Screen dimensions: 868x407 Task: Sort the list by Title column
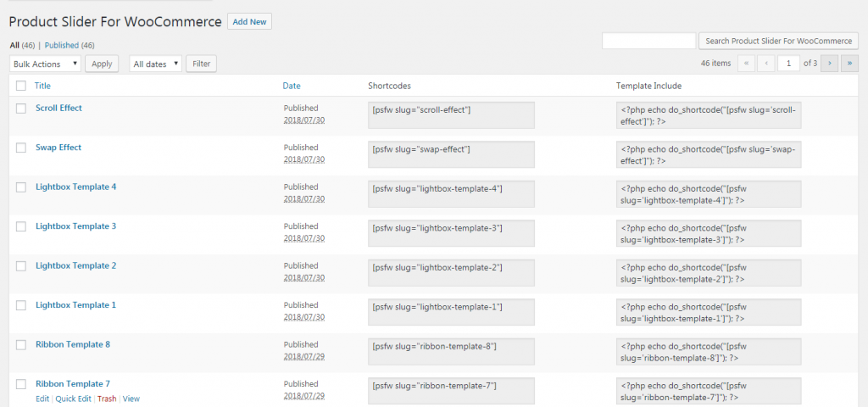click(x=42, y=86)
